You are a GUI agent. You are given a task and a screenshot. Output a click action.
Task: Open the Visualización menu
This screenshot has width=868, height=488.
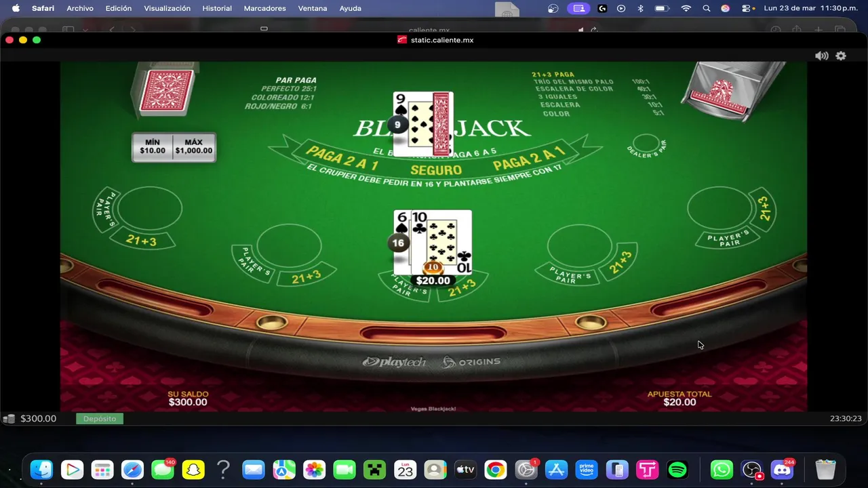point(167,8)
